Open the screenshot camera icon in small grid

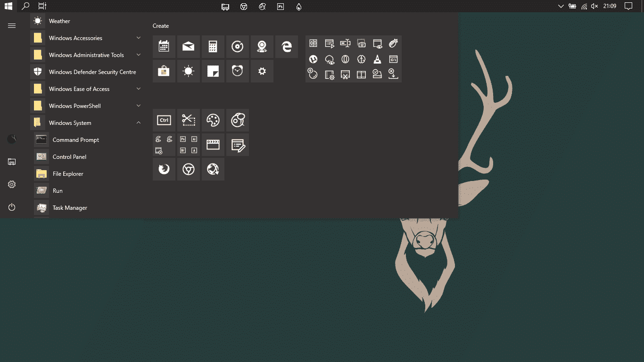click(361, 43)
